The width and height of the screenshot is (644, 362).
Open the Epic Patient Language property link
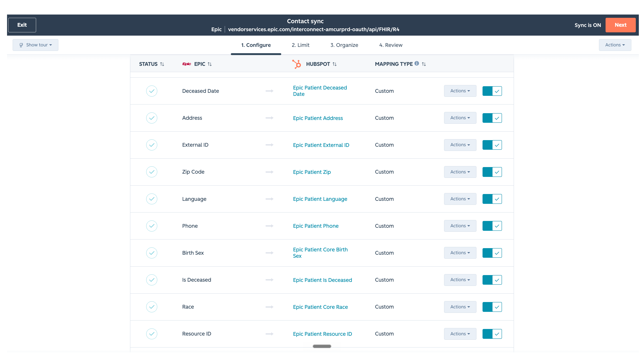tap(320, 199)
